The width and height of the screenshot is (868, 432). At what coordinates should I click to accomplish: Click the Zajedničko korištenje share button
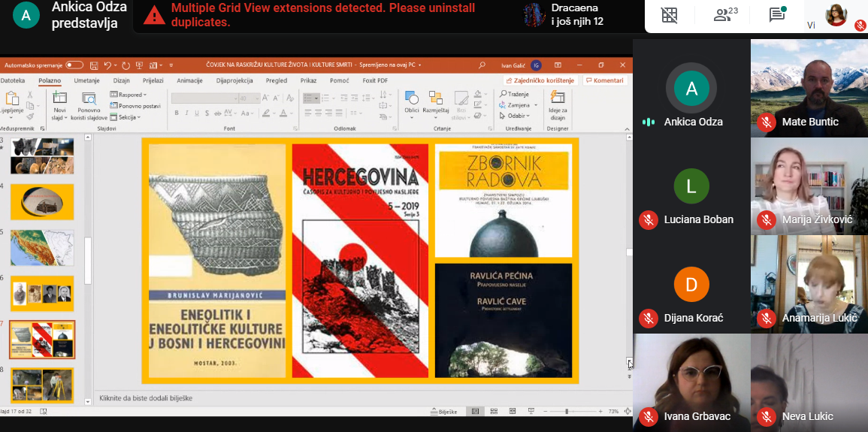click(540, 80)
